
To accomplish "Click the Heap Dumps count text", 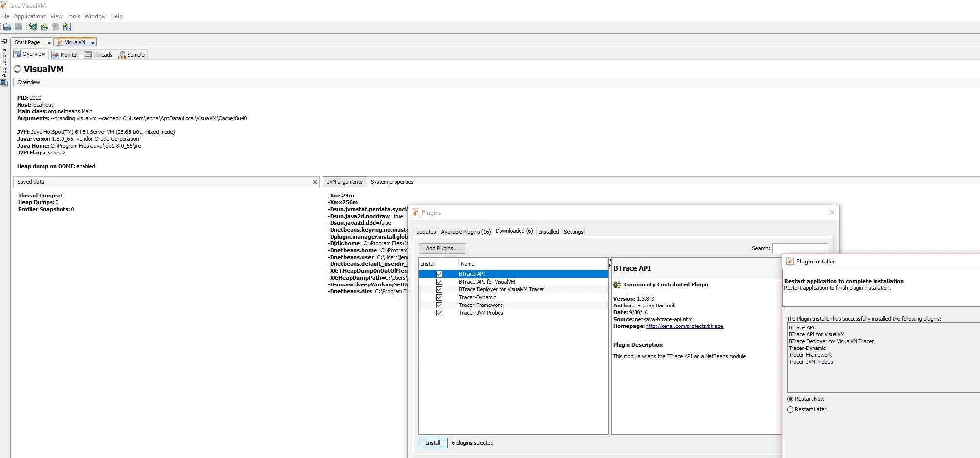I will [x=38, y=202].
